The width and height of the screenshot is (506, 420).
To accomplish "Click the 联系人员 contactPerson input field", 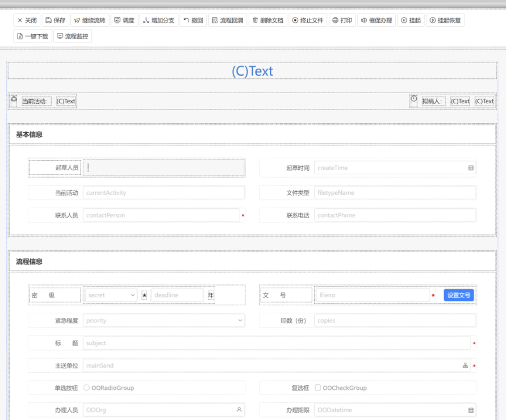I will pos(161,215).
